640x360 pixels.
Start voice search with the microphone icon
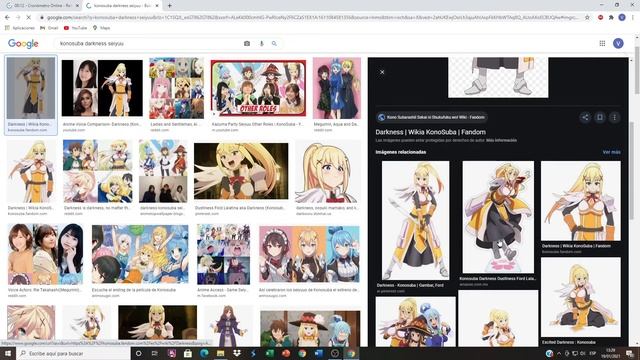(262, 43)
